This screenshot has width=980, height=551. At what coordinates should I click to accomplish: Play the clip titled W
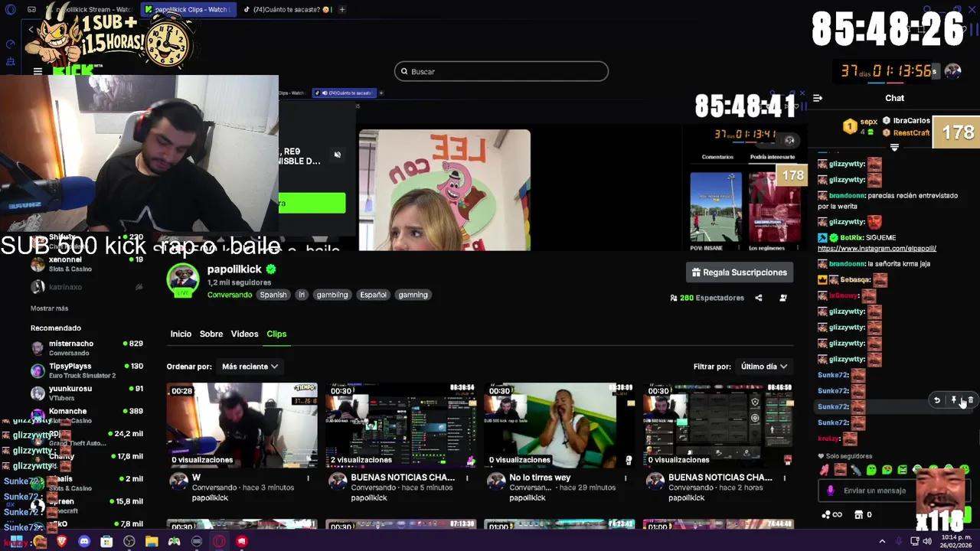[x=242, y=425]
